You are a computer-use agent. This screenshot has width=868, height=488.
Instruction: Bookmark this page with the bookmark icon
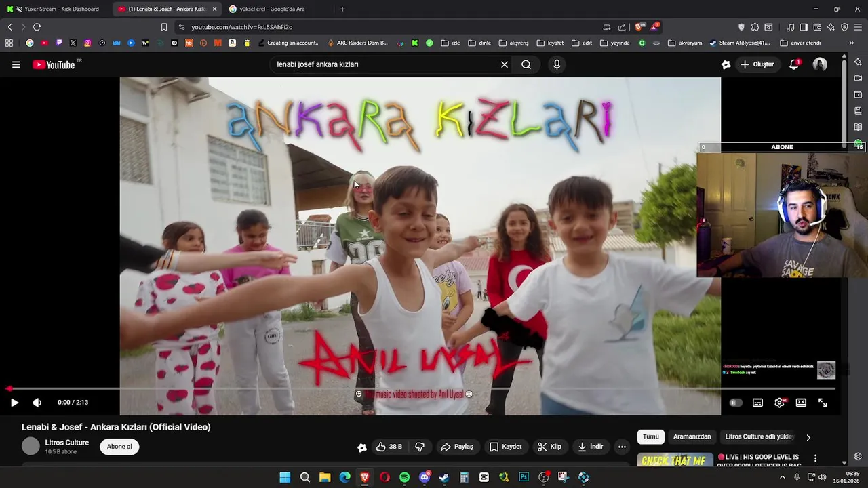pyautogui.click(x=164, y=27)
